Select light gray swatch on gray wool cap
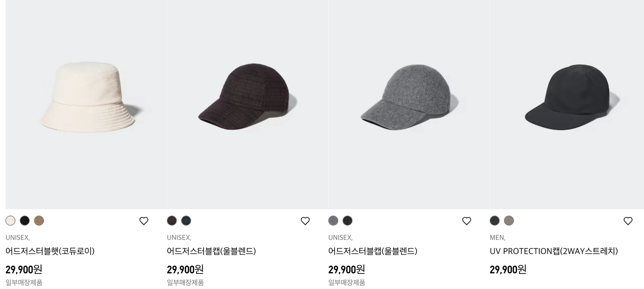This screenshot has height=289, width=644. pyautogui.click(x=333, y=221)
